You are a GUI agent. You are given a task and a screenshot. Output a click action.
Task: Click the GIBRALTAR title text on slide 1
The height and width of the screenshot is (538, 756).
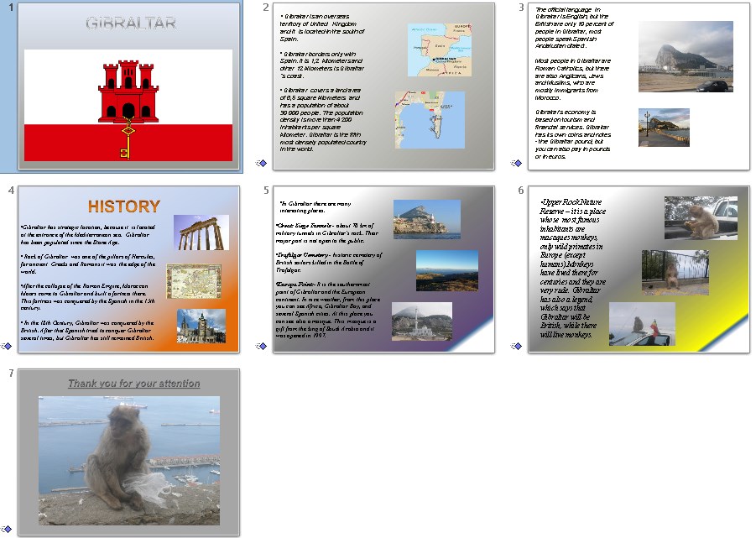tap(131, 23)
